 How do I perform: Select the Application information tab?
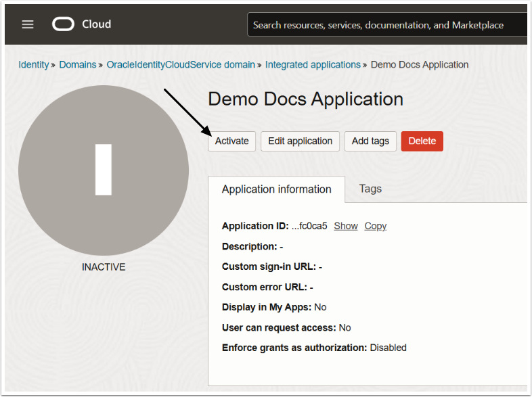click(x=276, y=189)
